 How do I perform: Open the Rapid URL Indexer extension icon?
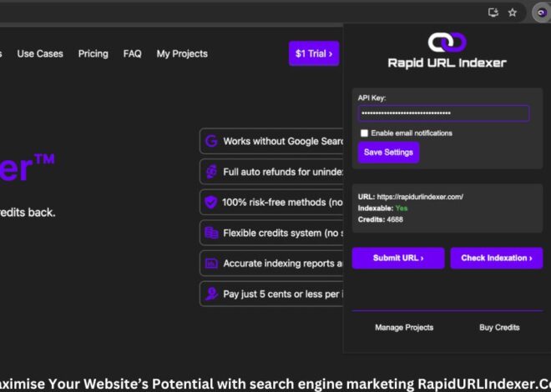(x=542, y=13)
